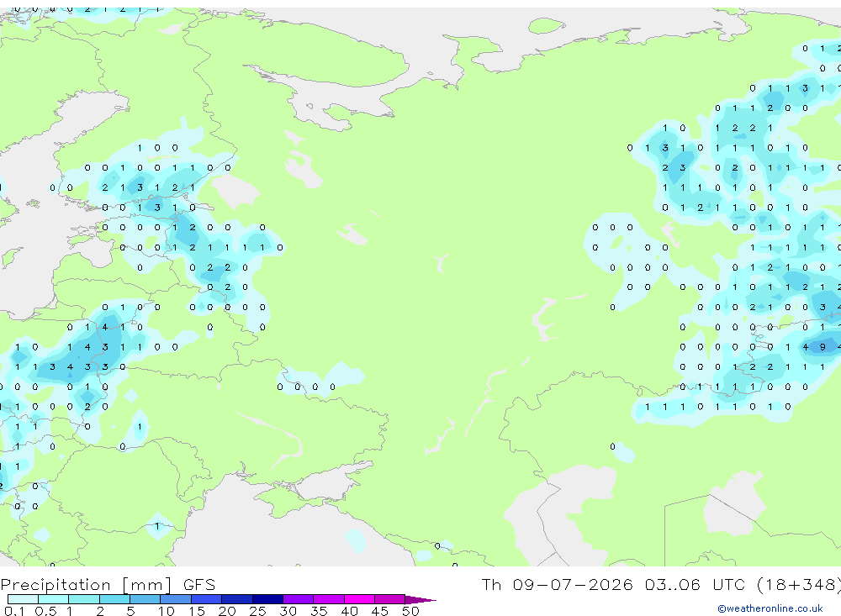Click the 1–2 mm legend color swatch
Screen dimensions: 841x616
(84, 599)
